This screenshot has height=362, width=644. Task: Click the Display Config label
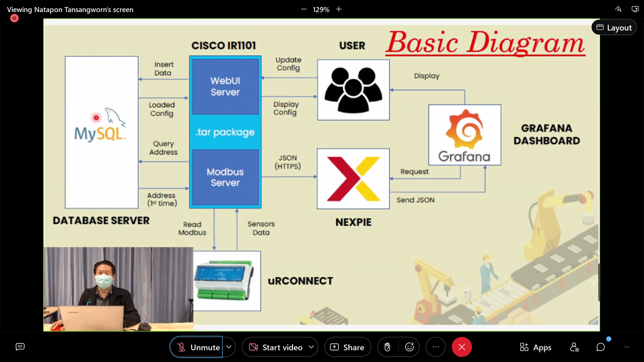286,108
